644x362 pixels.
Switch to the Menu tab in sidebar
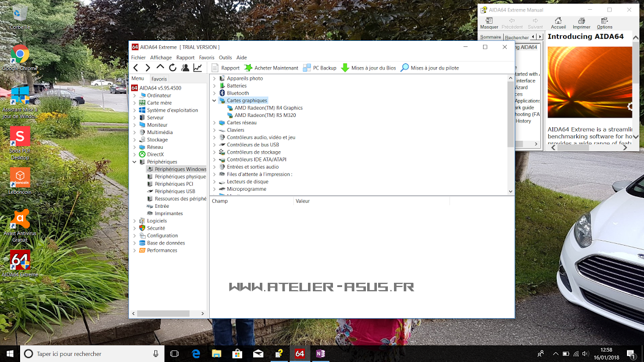pos(138,79)
